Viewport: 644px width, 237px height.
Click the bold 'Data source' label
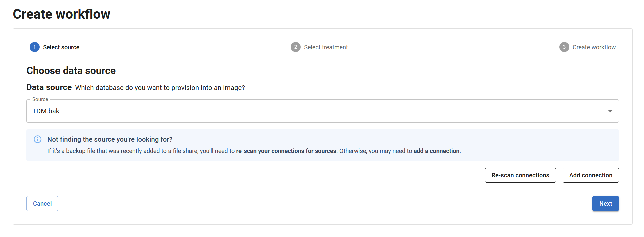[49, 87]
